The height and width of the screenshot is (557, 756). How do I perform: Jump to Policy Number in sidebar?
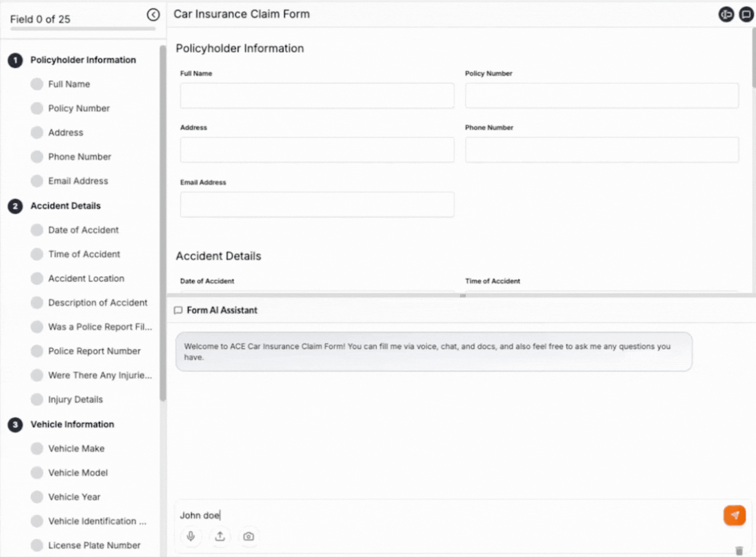[70, 108]
